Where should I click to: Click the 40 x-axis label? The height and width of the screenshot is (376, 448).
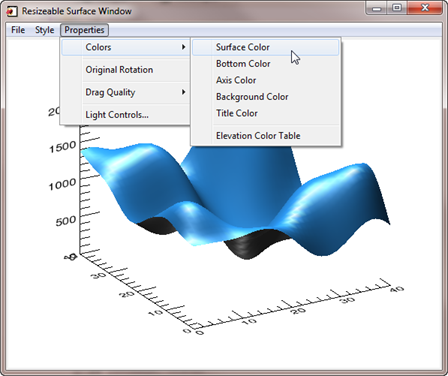(397, 289)
